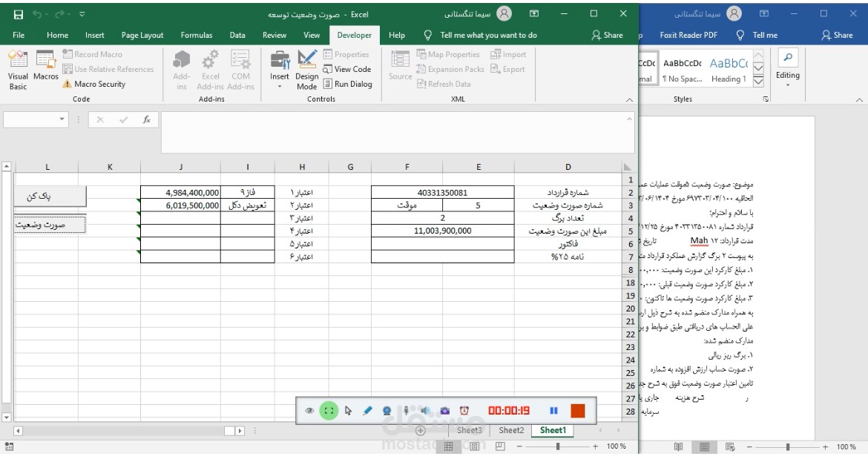
Task: Add a new sheet with plus icon
Action: click(x=420, y=430)
